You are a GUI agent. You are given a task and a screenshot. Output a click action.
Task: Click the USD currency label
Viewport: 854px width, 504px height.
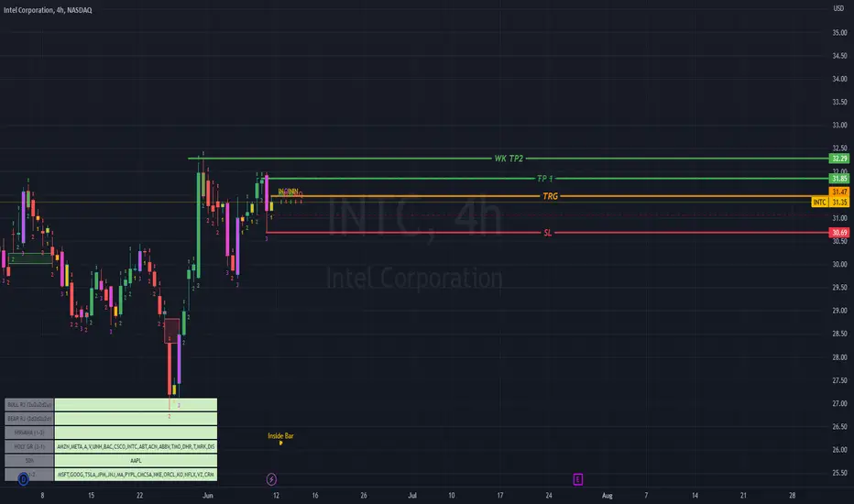[x=838, y=8]
